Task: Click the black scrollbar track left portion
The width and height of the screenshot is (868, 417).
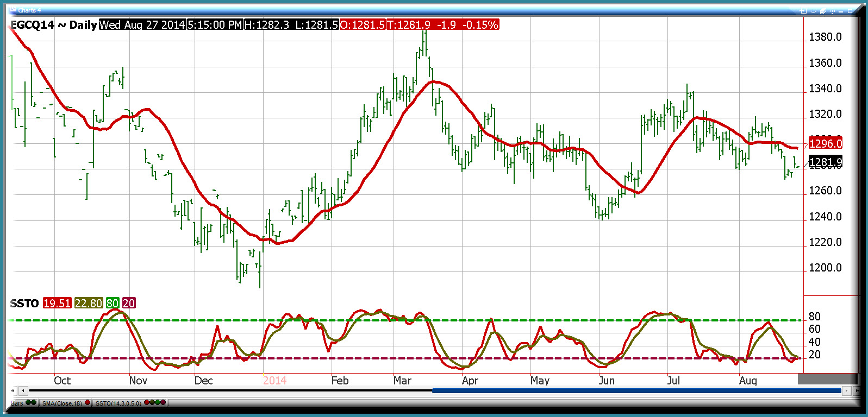Action: click(230, 390)
